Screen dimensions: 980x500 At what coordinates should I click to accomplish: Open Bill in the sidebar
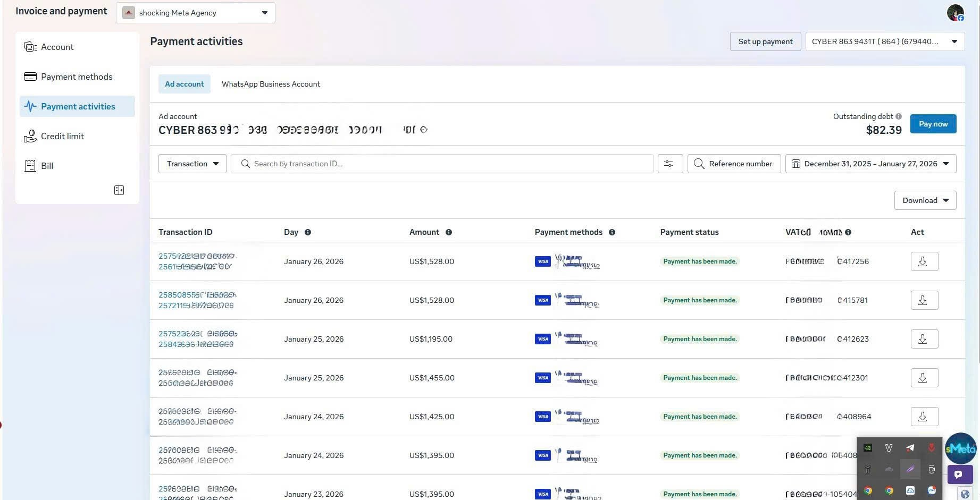77,166
